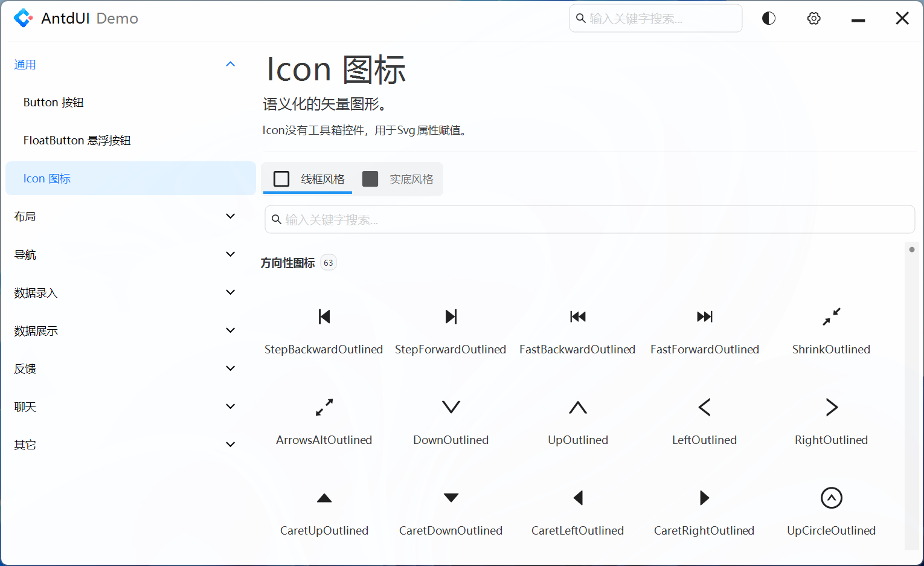The height and width of the screenshot is (566, 924).
Task: Toggle dark/light theme mode
Action: click(x=768, y=19)
